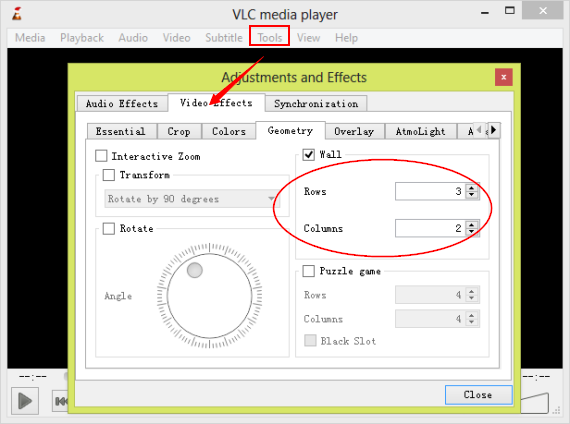The image size is (570, 424).
Task: Open the AtmoLight sub-tab
Action: pos(420,131)
